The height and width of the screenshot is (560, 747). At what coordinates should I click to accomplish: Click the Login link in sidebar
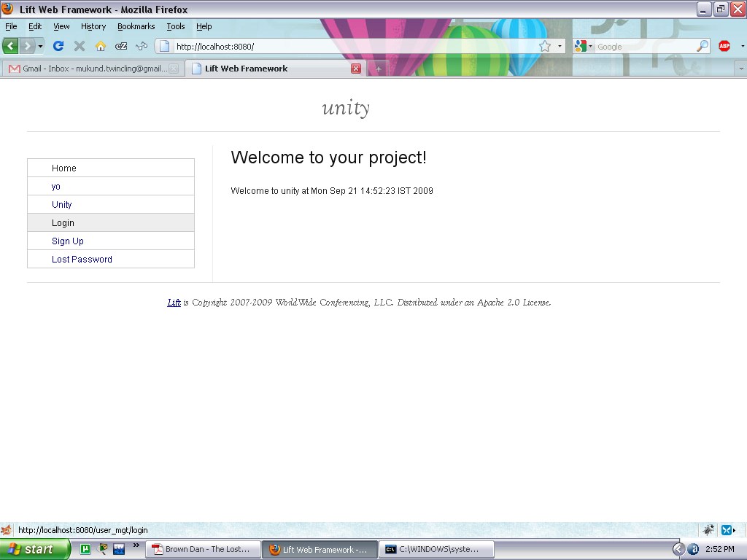coord(63,223)
